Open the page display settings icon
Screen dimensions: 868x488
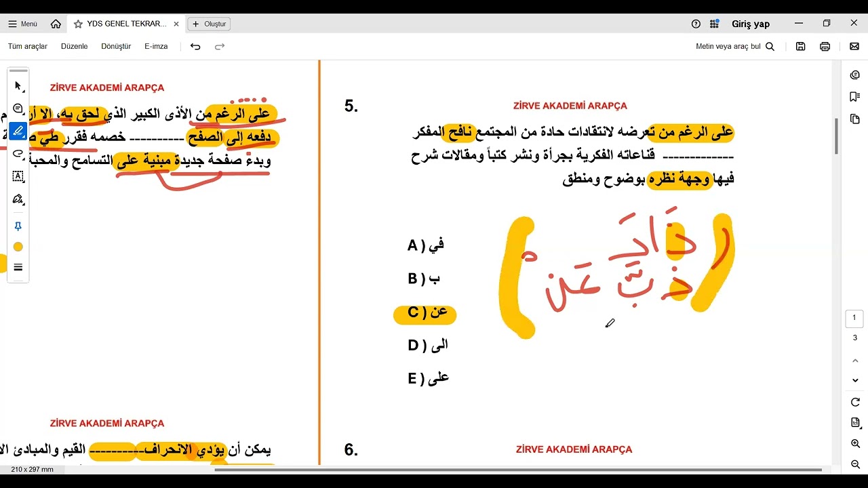[x=855, y=423]
